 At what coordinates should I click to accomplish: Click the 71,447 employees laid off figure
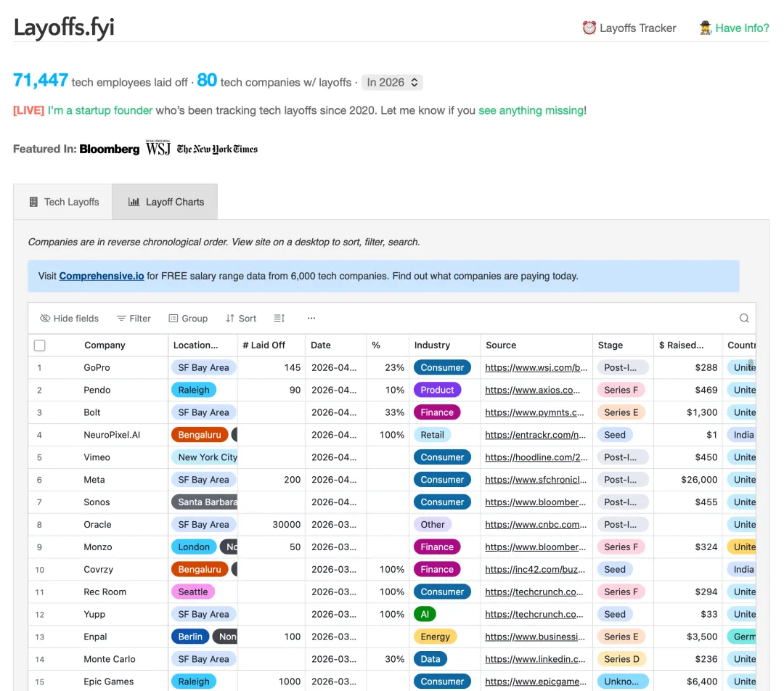(41, 81)
